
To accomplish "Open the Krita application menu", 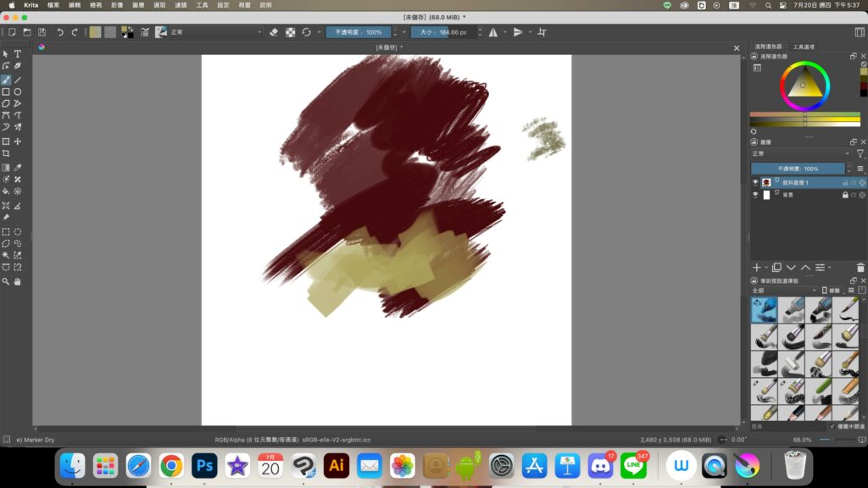I will pyautogui.click(x=31, y=5).
